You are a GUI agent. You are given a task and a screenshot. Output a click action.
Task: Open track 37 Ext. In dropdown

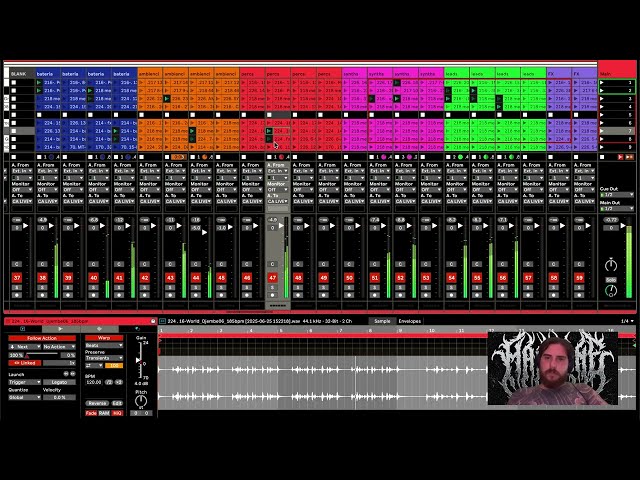(x=22, y=171)
